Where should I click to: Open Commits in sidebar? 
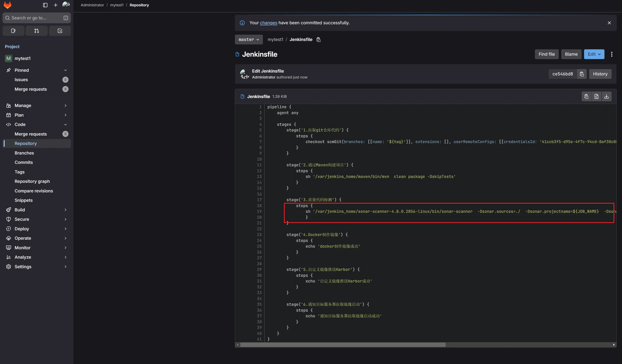tap(24, 162)
